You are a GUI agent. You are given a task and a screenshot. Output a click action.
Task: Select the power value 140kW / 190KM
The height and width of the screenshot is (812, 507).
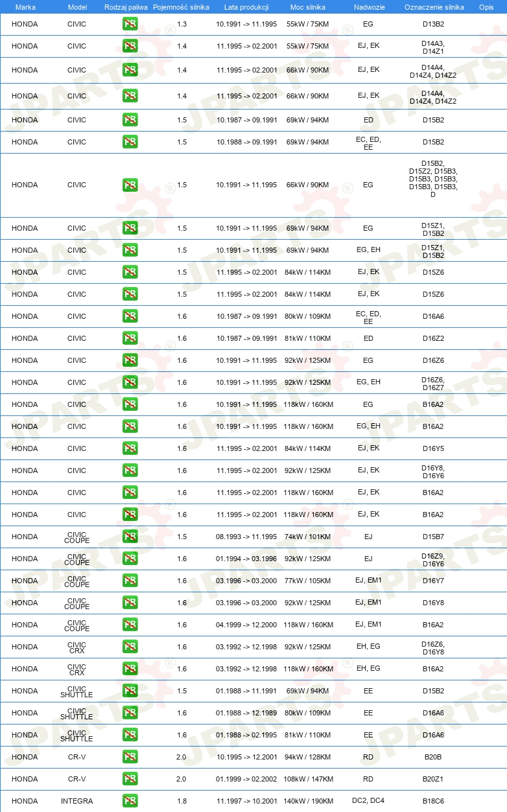tap(308, 801)
